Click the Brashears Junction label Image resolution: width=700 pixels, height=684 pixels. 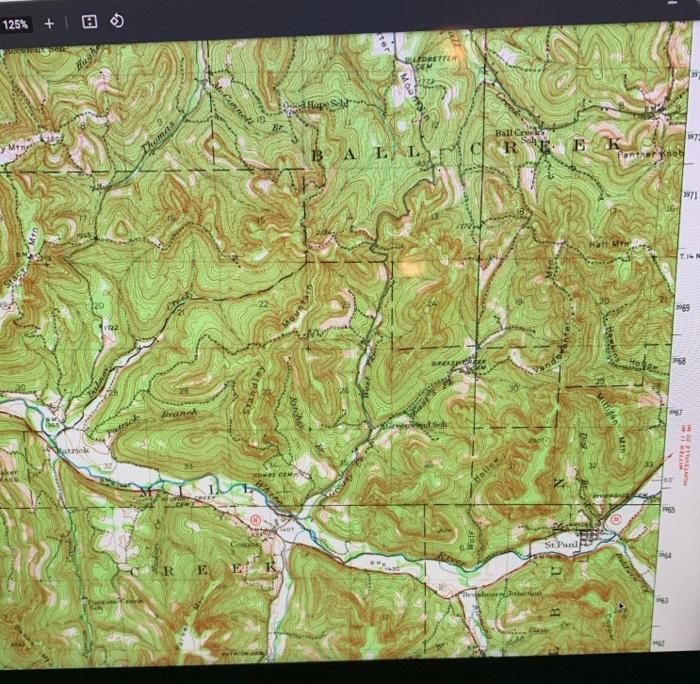(502, 594)
